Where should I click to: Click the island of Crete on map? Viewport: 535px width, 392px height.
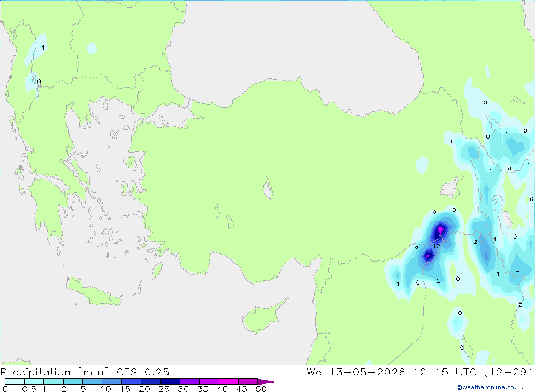pyautogui.click(x=93, y=291)
